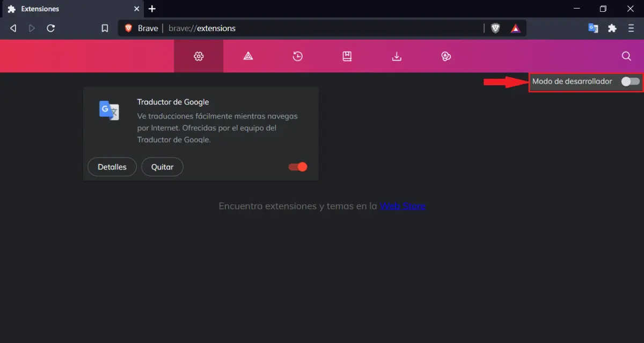Click Quitar to remove the extension
The height and width of the screenshot is (343, 644).
coord(162,167)
